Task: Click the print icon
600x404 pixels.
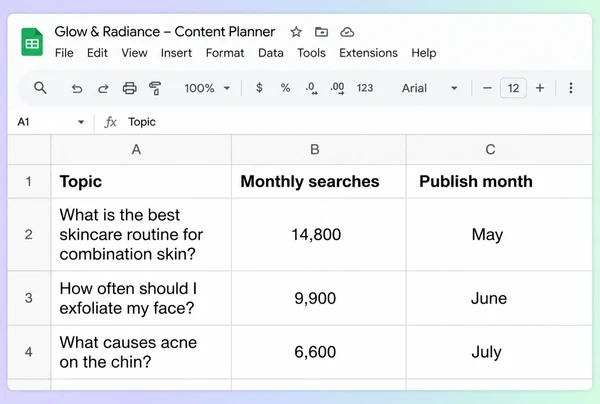Action: coord(129,88)
